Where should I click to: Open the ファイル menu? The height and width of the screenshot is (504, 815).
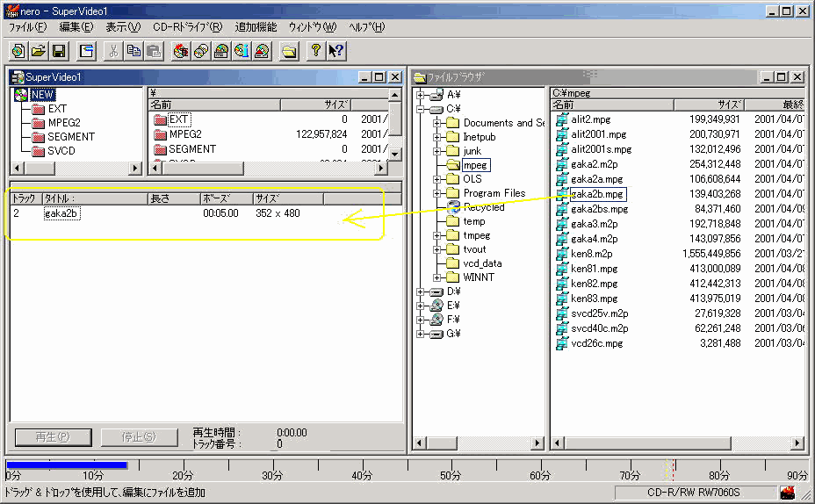pos(27,27)
